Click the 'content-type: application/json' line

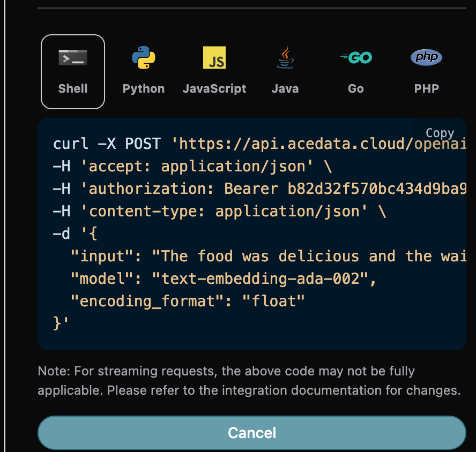220,211
